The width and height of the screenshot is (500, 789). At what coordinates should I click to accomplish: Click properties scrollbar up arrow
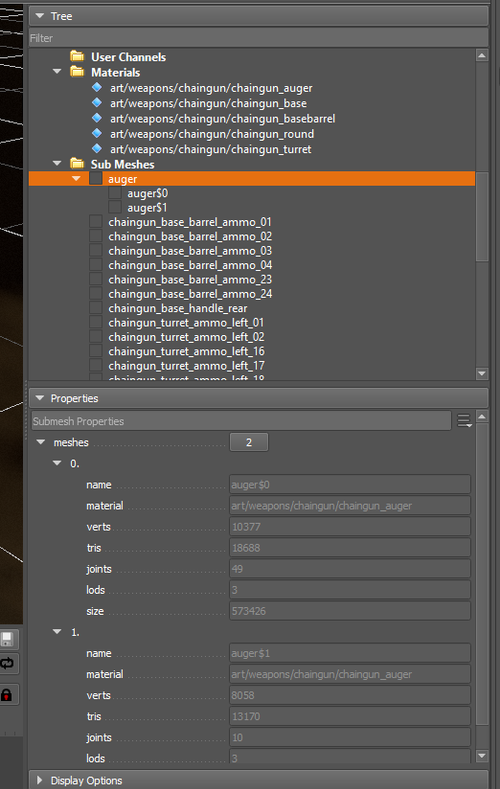point(482,417)
